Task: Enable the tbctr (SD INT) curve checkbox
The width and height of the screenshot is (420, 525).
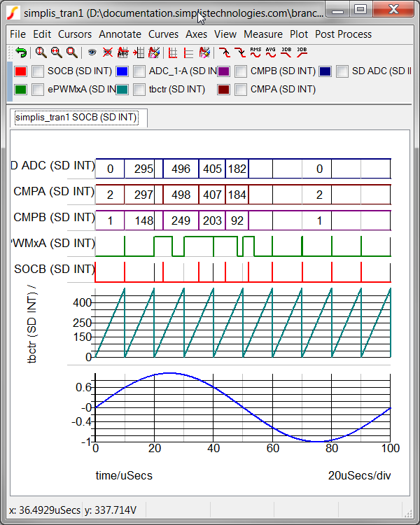Action: 139,90
